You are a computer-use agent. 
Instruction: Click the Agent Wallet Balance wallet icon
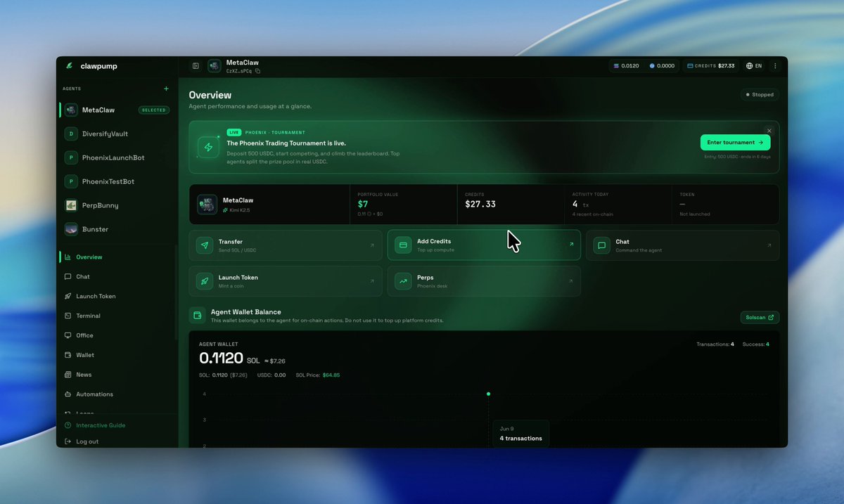[x=198, y=316]
